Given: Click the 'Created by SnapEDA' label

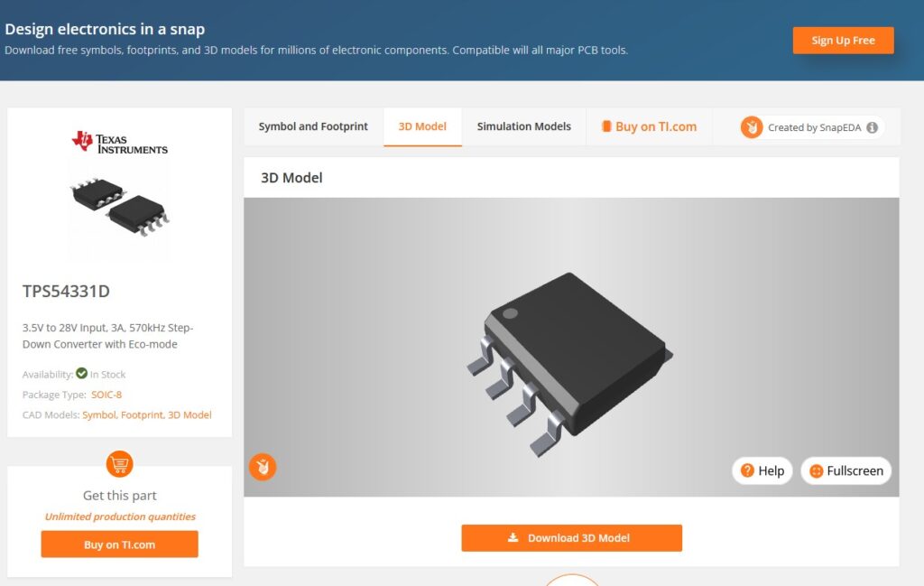Looking at the screenshot, I should [x=815, y=127].
